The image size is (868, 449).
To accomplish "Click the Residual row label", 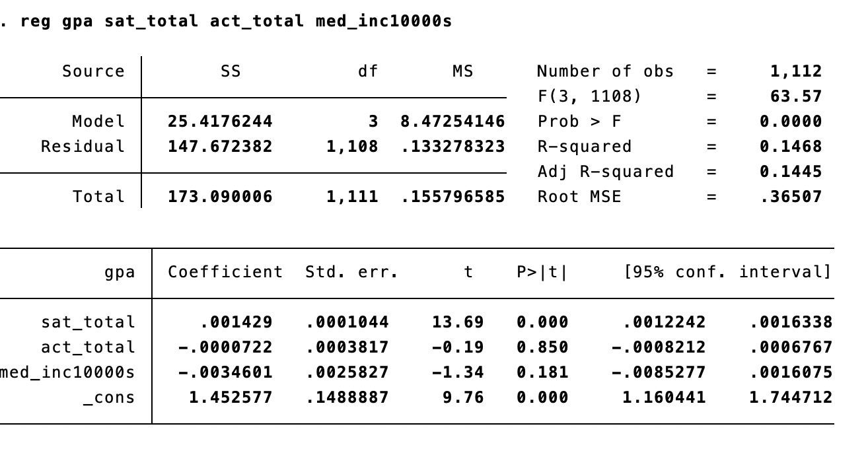I will (x=83, y=147).
